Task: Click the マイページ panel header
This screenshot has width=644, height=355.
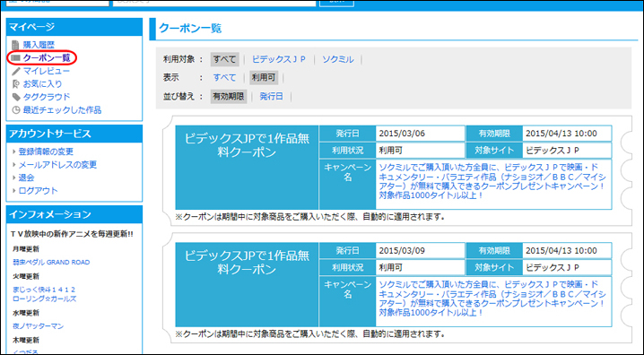Action: [74, 27]
